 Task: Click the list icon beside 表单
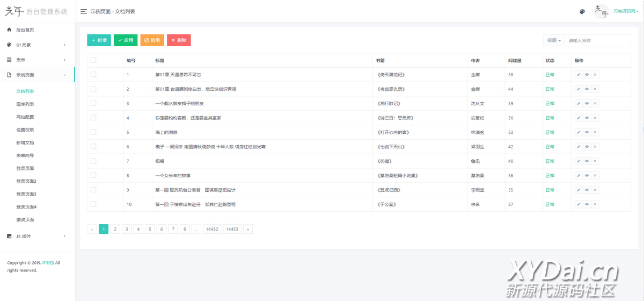pyautogui.click(x=9, y=60)
